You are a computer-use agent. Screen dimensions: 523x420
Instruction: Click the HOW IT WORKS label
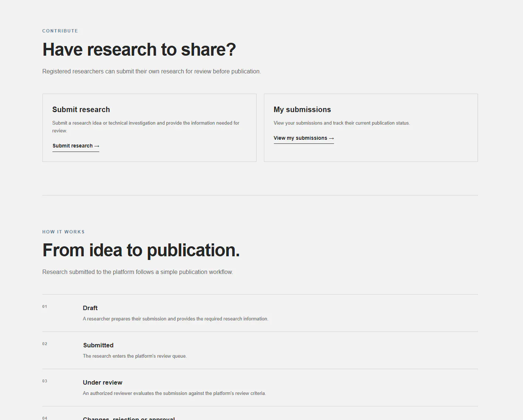click(x=63, y=232)
